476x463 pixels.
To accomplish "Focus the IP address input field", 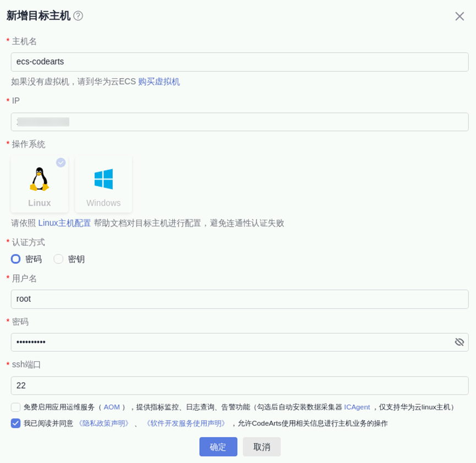I will [240, 122].
